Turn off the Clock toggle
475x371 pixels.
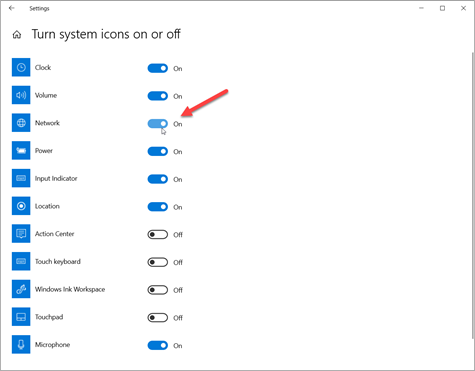pyautogui.click(x=158, y=68)
